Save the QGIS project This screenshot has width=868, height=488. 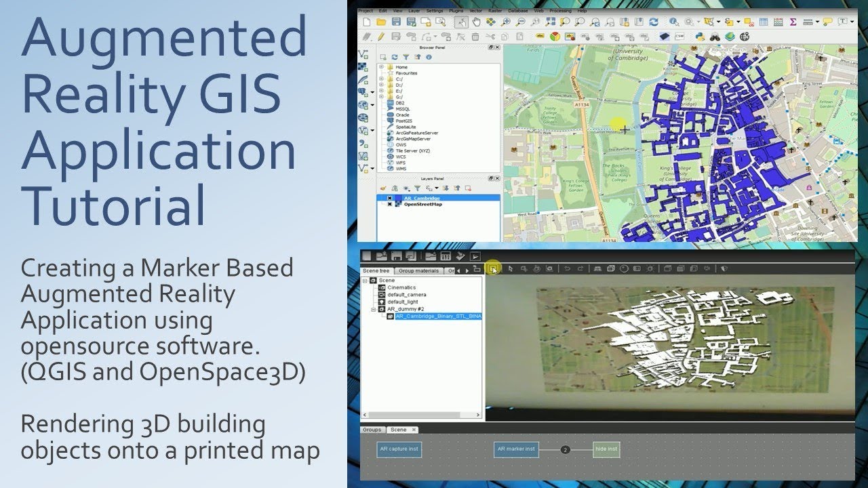pos(396,22)
